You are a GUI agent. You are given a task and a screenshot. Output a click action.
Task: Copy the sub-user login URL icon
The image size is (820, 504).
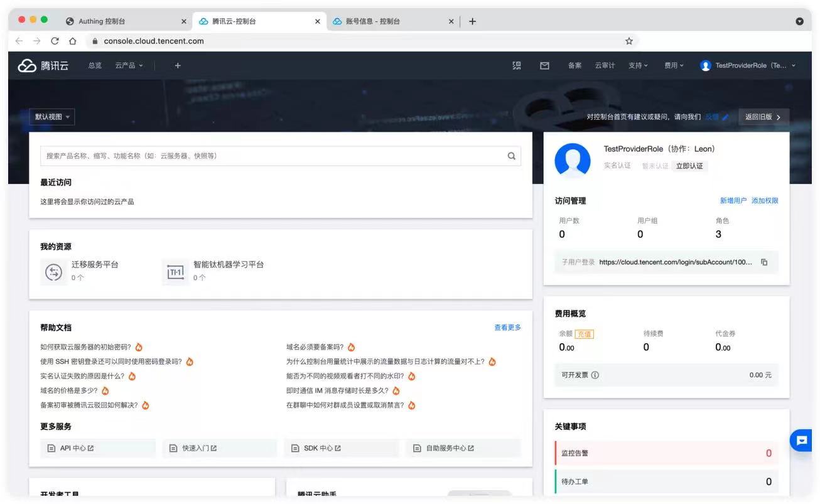764,262
